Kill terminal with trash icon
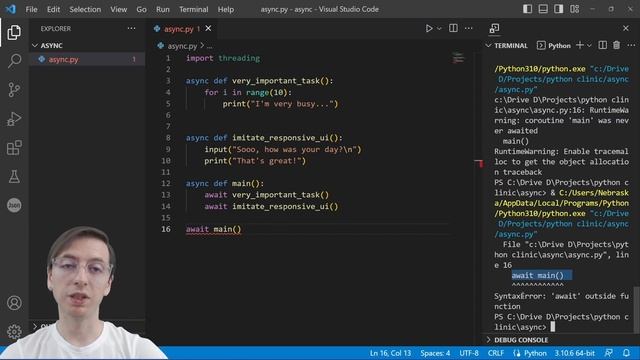 [x=616, y=45]
